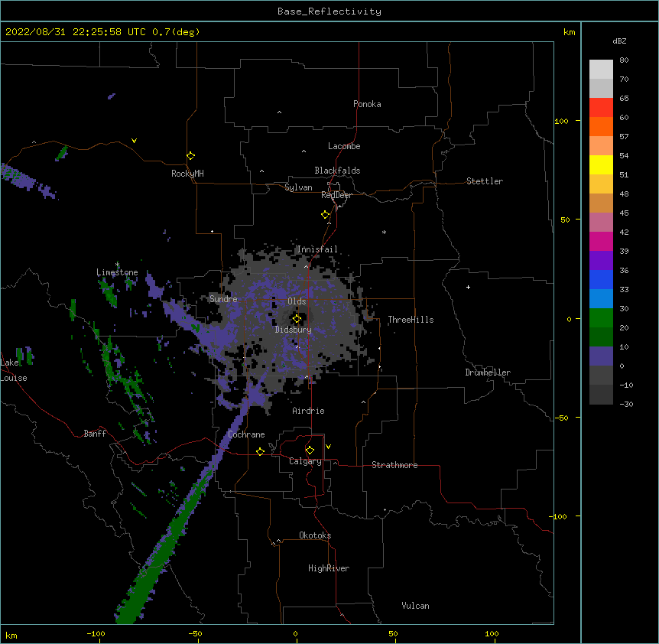Click the yellow diamond marker above the Calgary label

click(310, 450)
